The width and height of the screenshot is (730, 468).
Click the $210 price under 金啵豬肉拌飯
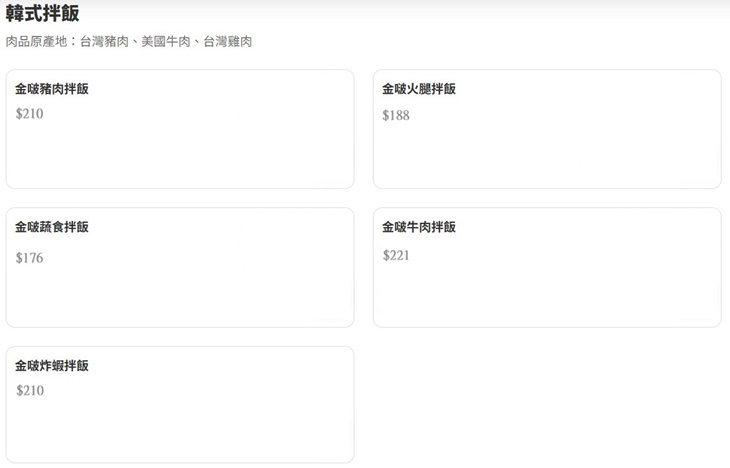tap(30, 114)
